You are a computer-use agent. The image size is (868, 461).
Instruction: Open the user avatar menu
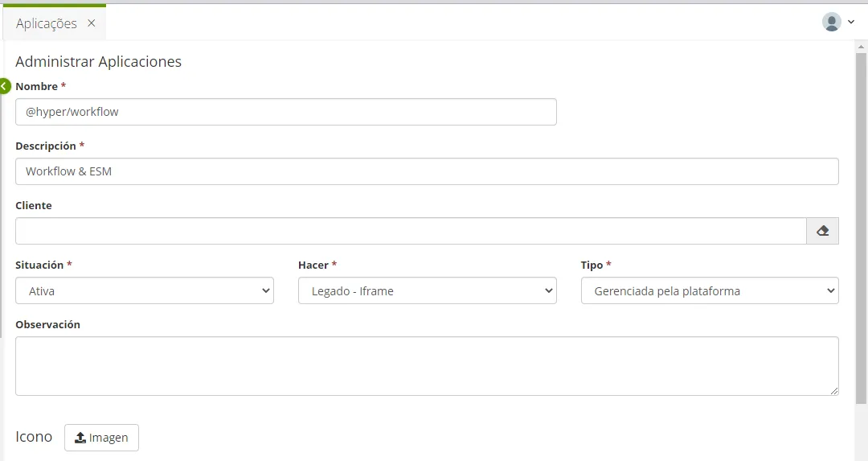click(x=832, y=23)
